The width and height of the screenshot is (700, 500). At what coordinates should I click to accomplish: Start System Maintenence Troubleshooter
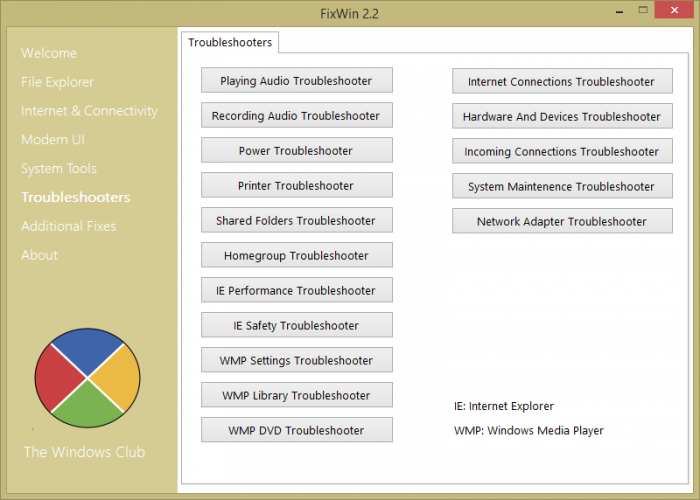(562, 186)
